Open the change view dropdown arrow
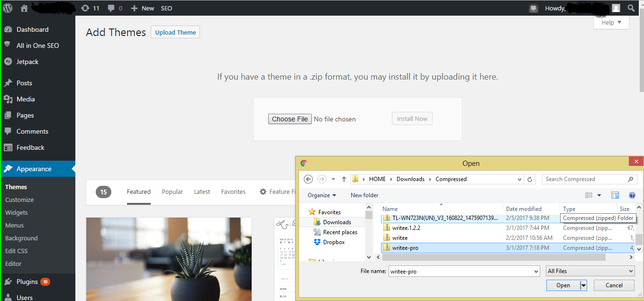 [599, 195]
